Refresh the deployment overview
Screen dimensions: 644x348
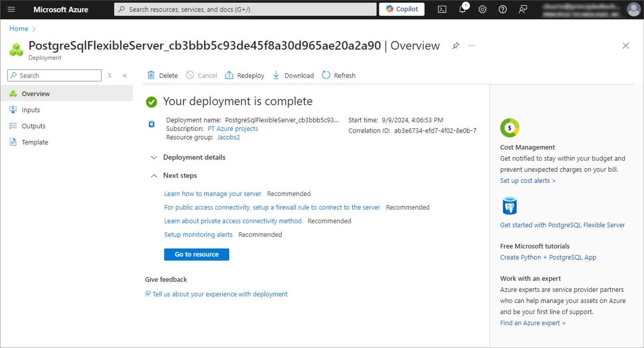(x=339, y=75)
